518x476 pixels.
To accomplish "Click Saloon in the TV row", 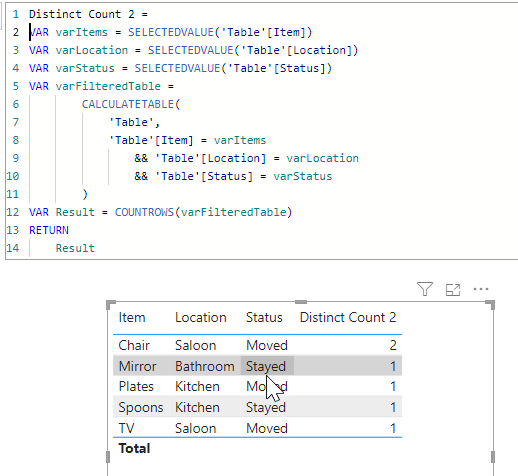I will (196, 428).
